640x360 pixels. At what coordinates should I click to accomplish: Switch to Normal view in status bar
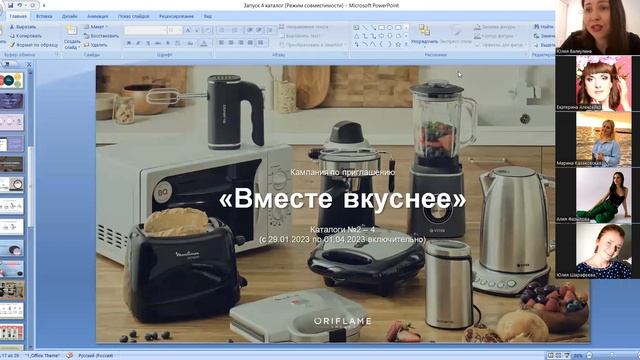click(x=550, y=356)
